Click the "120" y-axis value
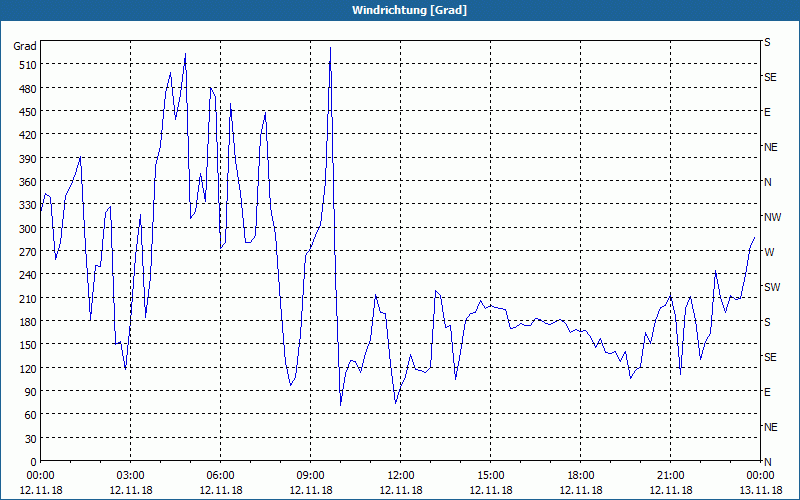This screenshot has height=500, width=800. pyautogui.click(x=28, y=369)
